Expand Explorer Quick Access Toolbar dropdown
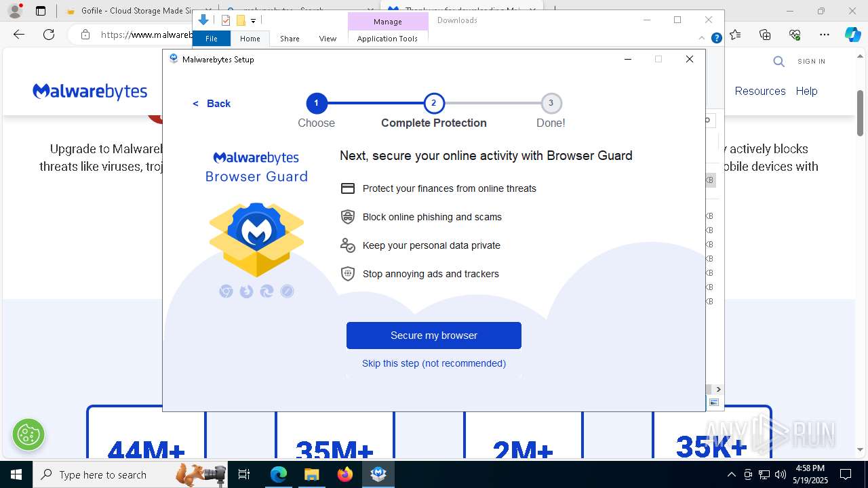Screen dimensions: 868x488 tap(253, 21)
